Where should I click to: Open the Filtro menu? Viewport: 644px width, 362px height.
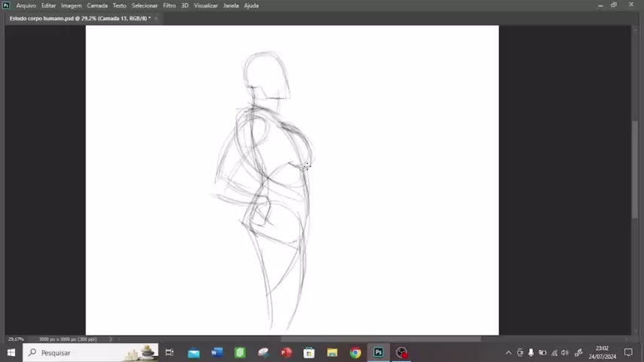[x=169, y=5]
